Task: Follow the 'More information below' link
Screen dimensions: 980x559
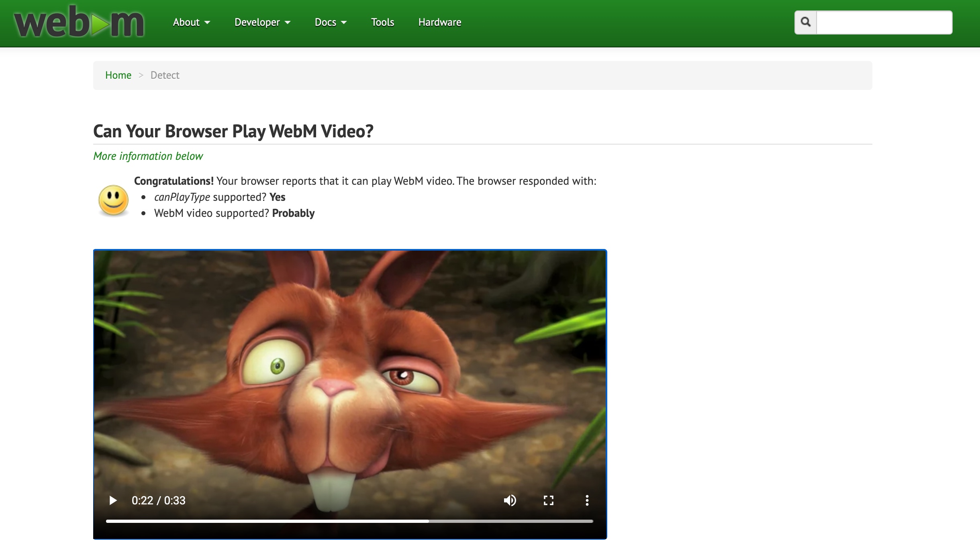Action: point(148,156)
